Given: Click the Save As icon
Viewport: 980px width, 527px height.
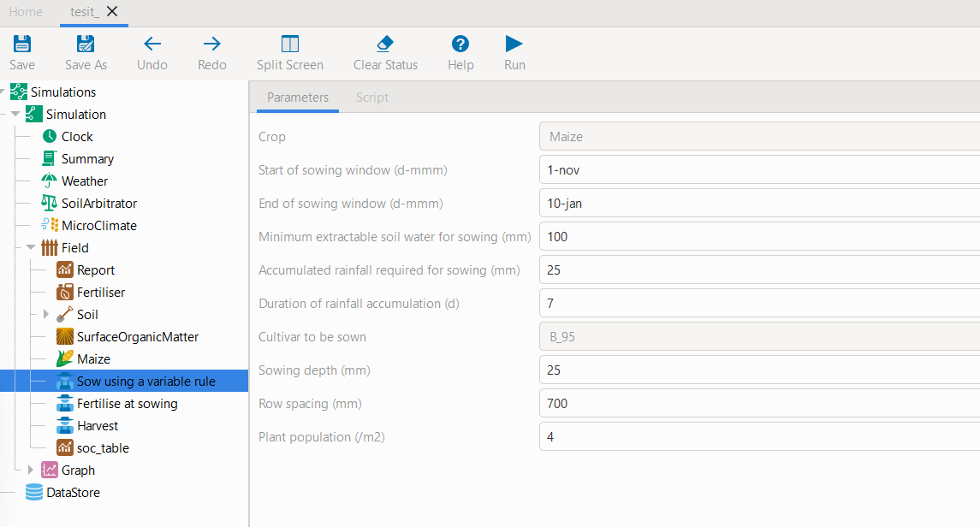Looking at the screenshot, I should coord(86,44).
